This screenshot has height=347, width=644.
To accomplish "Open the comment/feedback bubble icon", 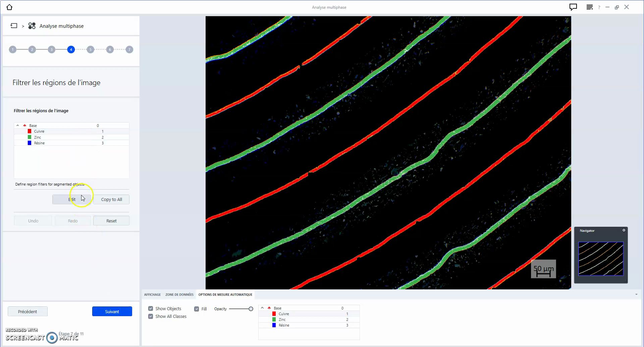I will (x=573, y=7).
